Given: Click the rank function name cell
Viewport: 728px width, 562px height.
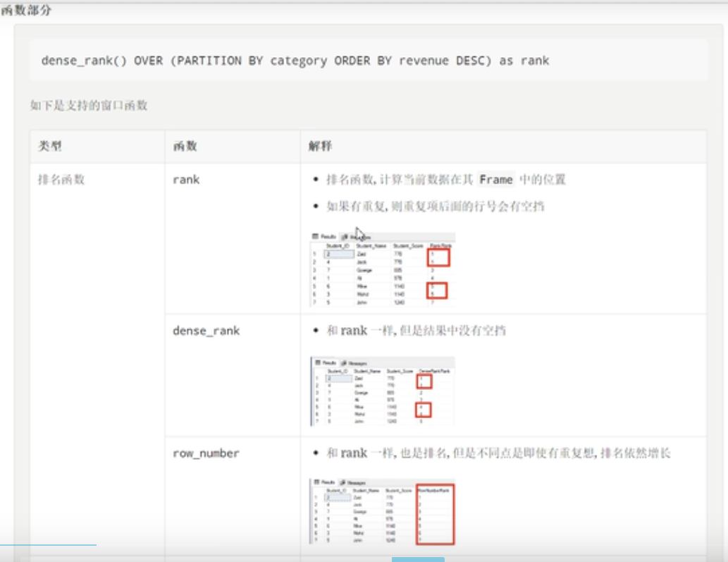Looking at the screenshot, I should (x=186, y=180).
